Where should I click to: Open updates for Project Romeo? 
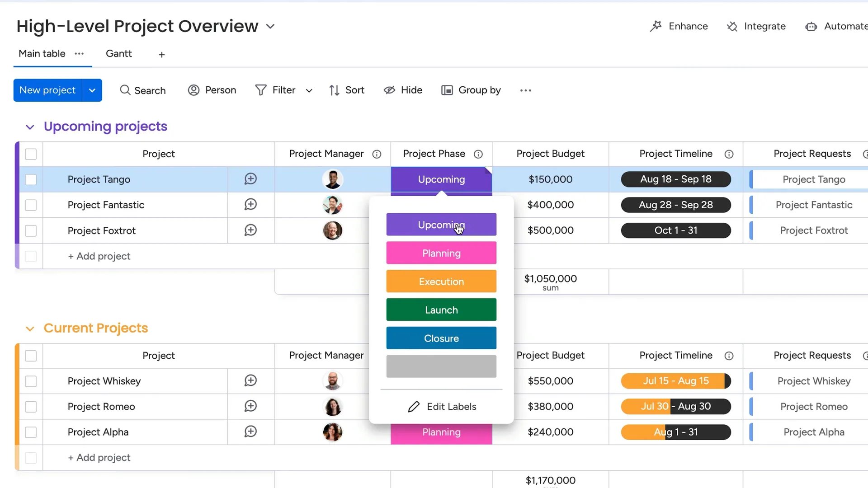(x=250, y=406)
